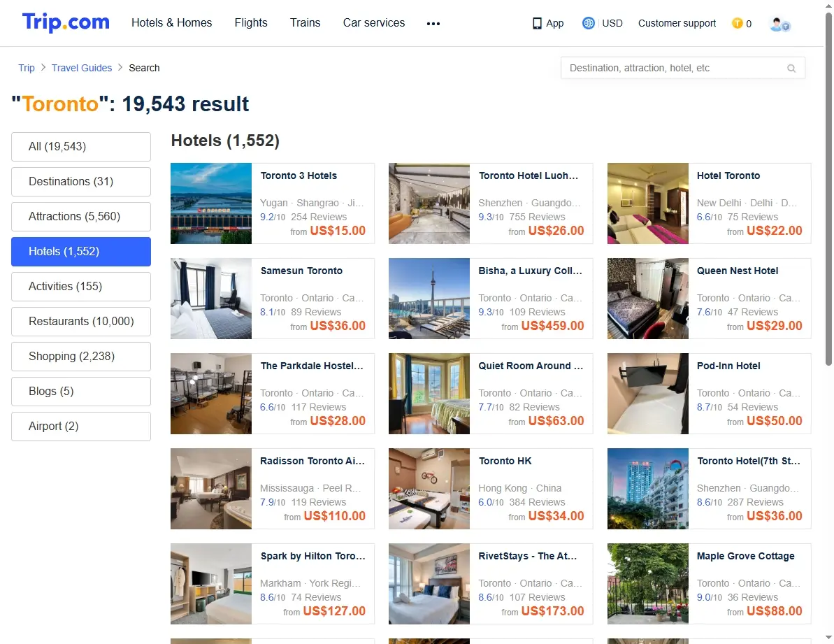Open Toronto Hotel Luoh... thumbnail image
Viewport: 834px width, 644px height.
(429, 203)
